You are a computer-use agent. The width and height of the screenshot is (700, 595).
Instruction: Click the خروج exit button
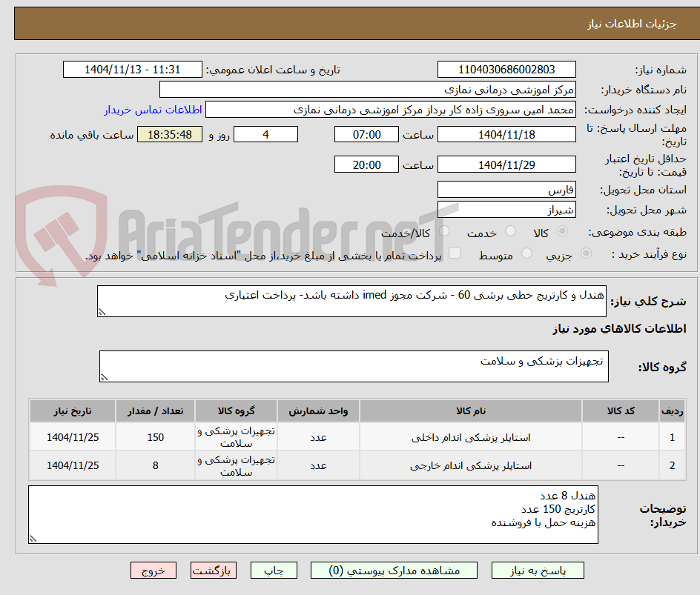(153, 571)
